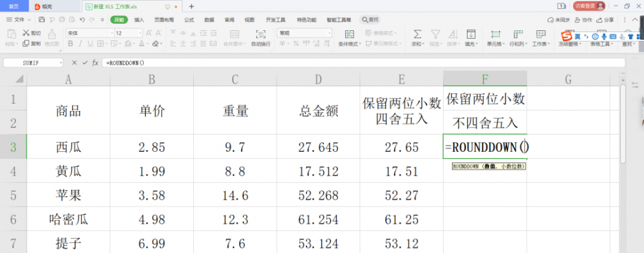Click the 求和 sigma sum icon
The image size is (644, 253).
pyautogui.click(x=417, y=33)
